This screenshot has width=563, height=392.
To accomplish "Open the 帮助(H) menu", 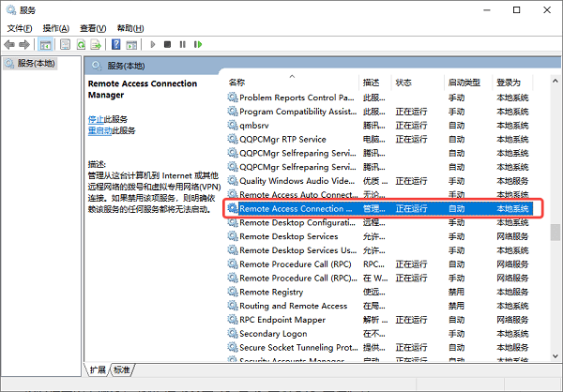I will [130, 28].
